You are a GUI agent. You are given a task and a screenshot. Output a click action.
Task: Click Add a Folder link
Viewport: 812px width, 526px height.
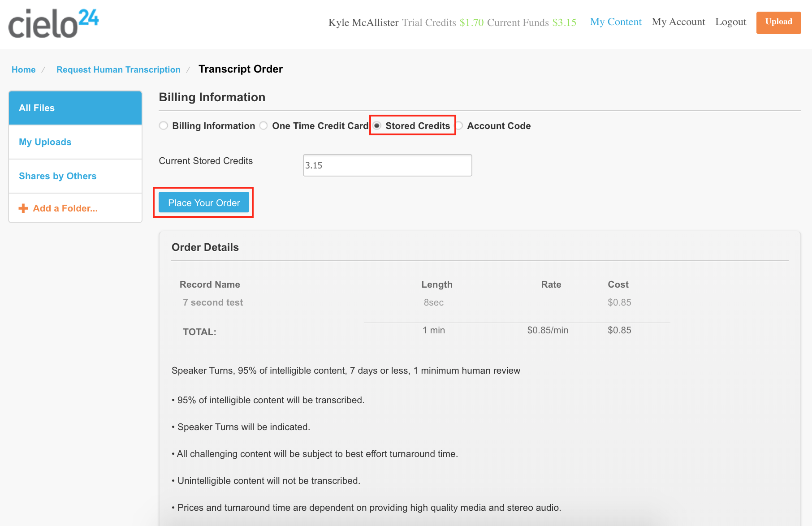tap(65, 208)
